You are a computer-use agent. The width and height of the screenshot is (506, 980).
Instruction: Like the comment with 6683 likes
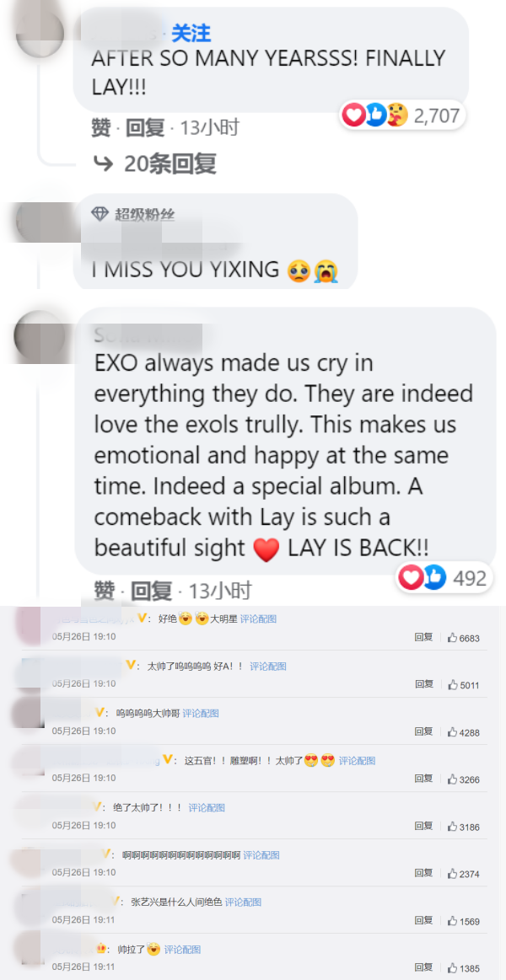click(453, 638)
